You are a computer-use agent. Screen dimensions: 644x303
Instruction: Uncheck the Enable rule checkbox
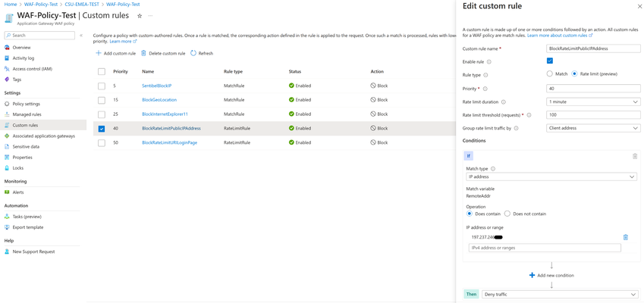click(549, 61)
